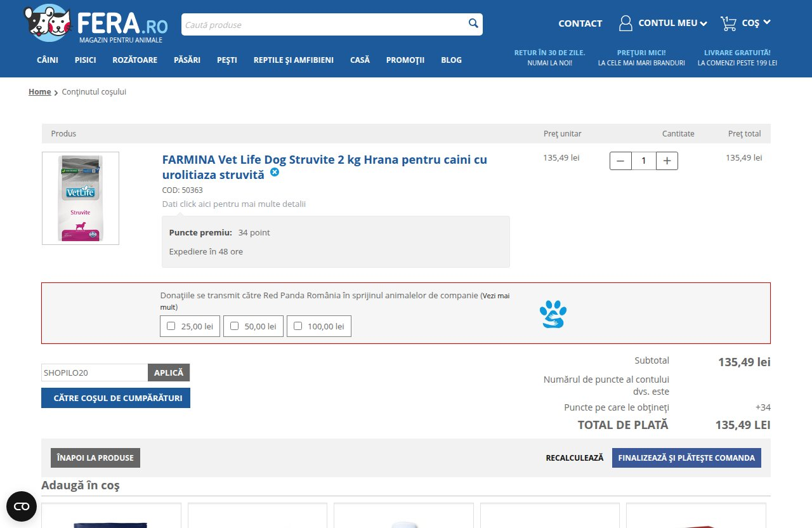Viewport: 812px width, 528px height.
Task: Click the CONTACT link
Action: pos(580,23)
